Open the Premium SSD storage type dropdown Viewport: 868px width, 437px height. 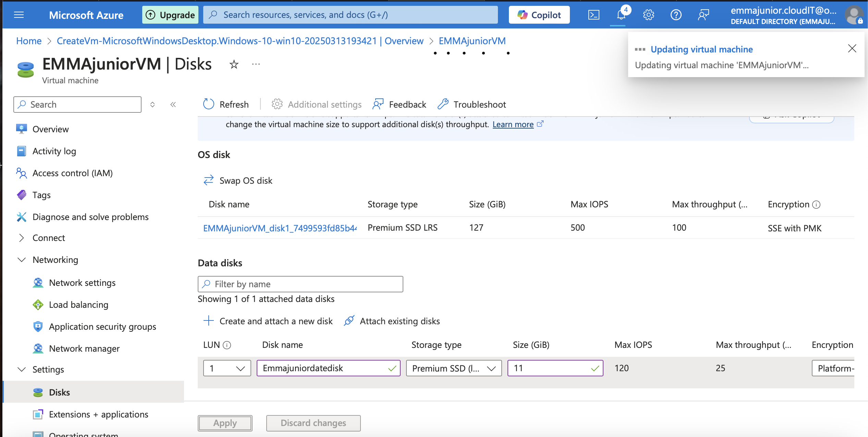[454, 368]
